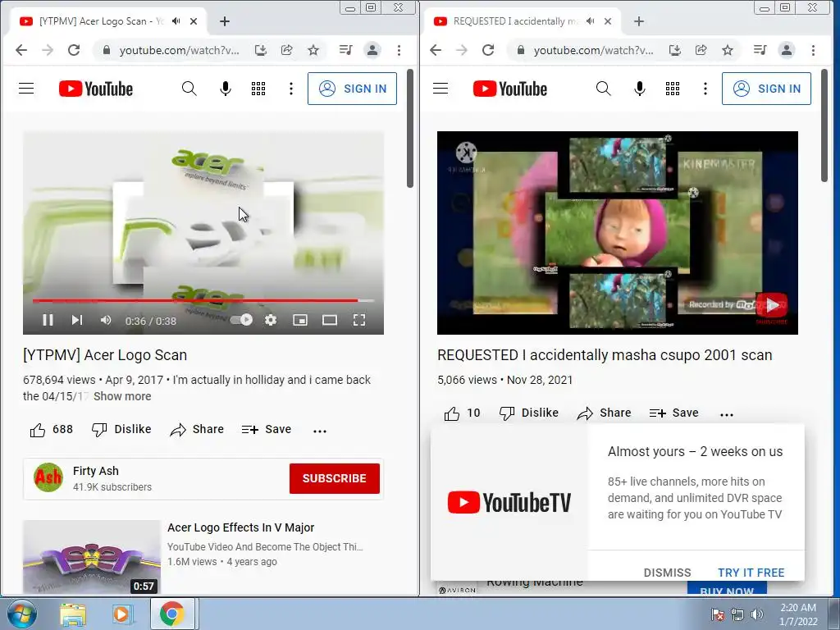Enable miniplayer in left video player
Screen dimensions: 840x630
click(x=300, y=321)
